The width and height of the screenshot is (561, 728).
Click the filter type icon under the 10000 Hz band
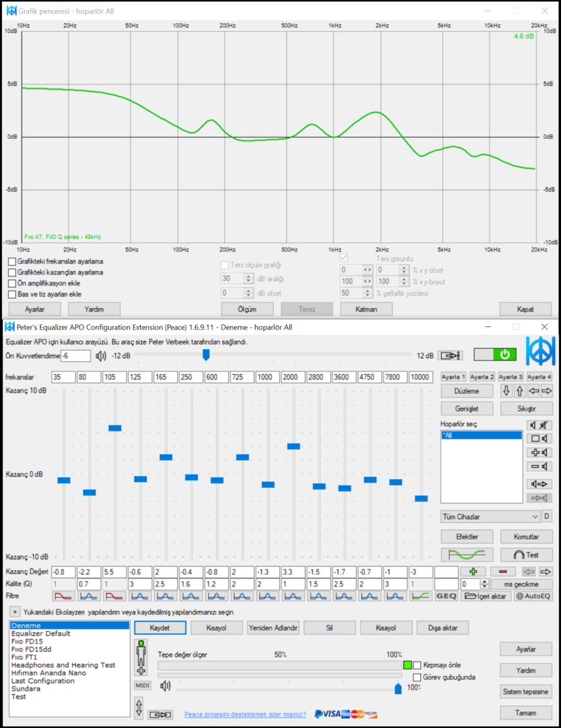click(421, 596)
